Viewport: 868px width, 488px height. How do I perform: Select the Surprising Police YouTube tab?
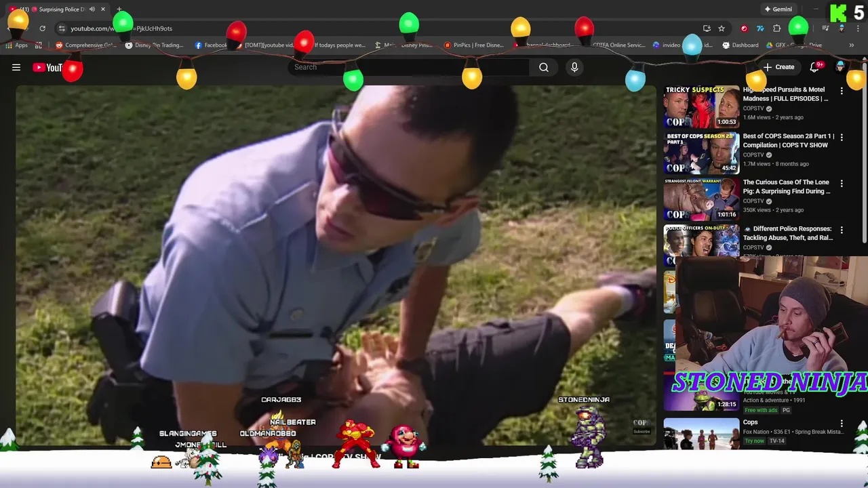pyautogui.click(x=58, y=9)
